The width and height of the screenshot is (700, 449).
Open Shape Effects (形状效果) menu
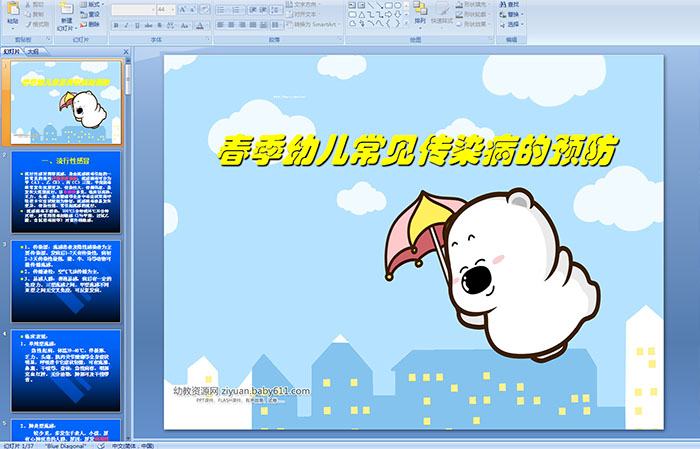pos(472,24)
